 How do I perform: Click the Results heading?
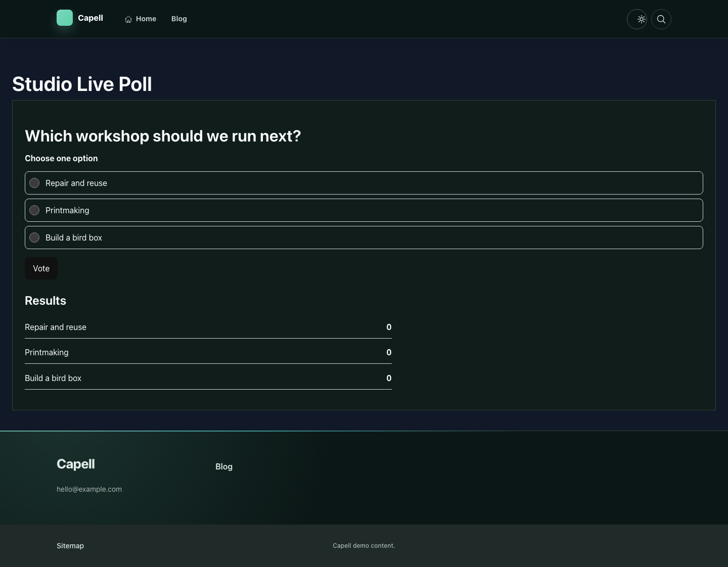coord(45,301)
